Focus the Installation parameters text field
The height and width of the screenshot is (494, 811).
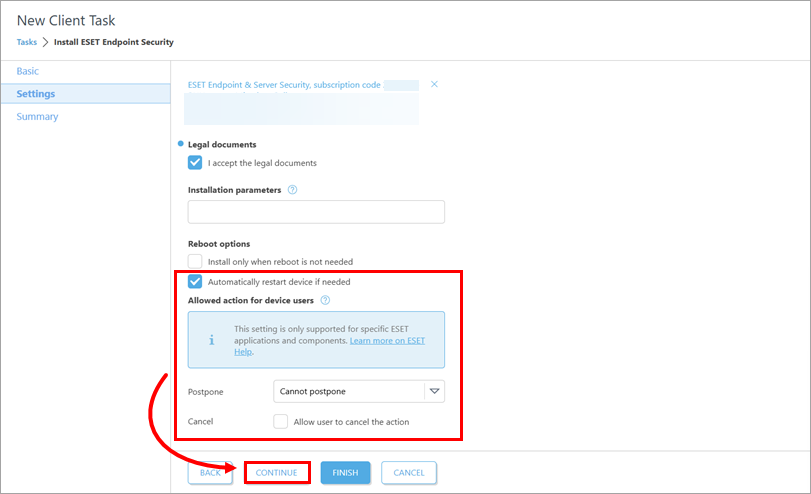316,212
